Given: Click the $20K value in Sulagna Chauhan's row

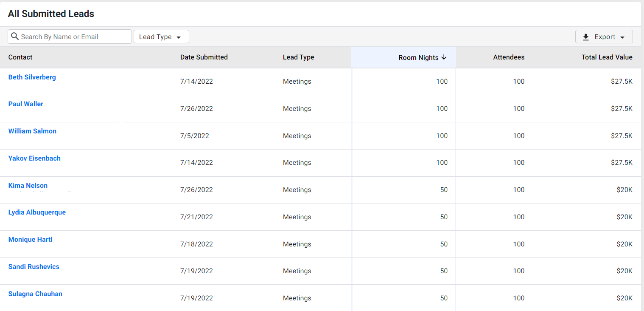Looking at the screenshot, I should [x=624, y=298].
